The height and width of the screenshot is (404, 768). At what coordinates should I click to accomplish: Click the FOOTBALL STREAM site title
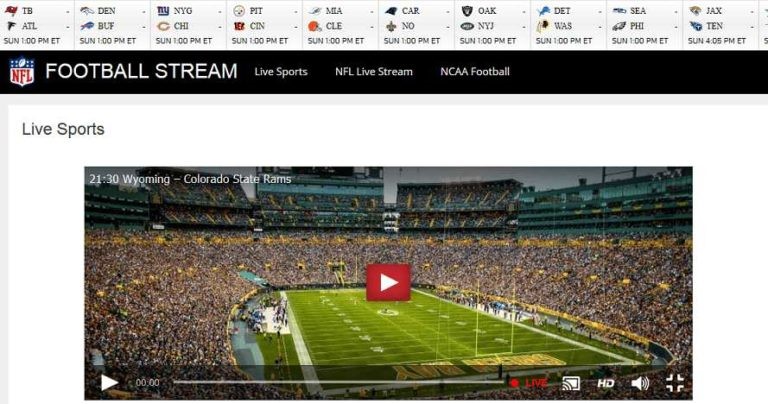pyautogui.click(x=141, y=71)
